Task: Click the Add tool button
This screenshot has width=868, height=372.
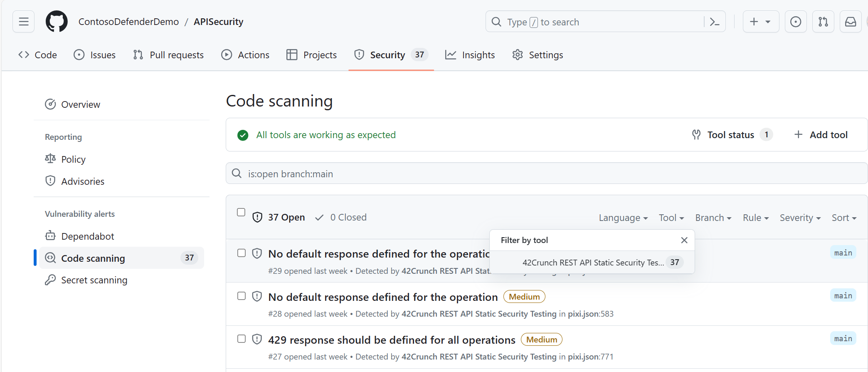Action: [821, 135]
